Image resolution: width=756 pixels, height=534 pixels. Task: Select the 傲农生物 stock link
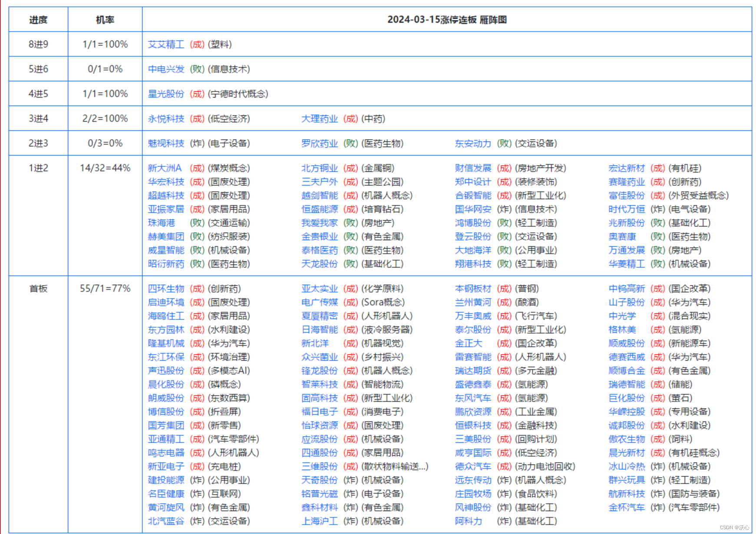(627, 439)
